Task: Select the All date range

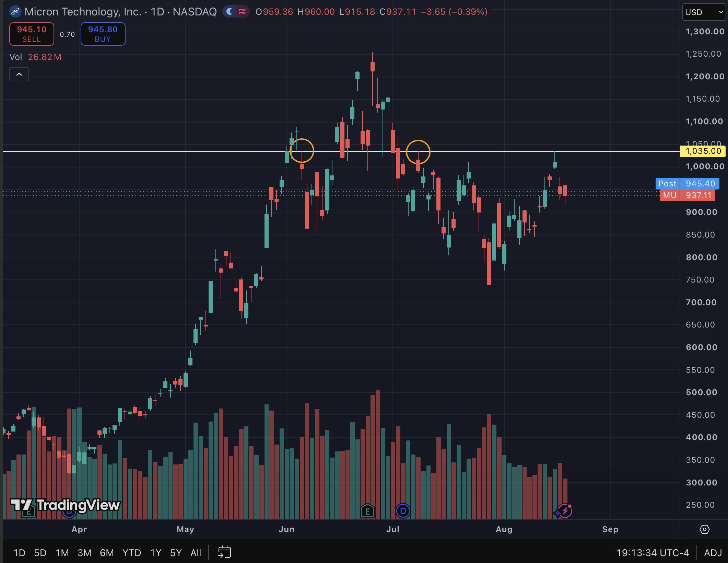Action: pos(196,553)
